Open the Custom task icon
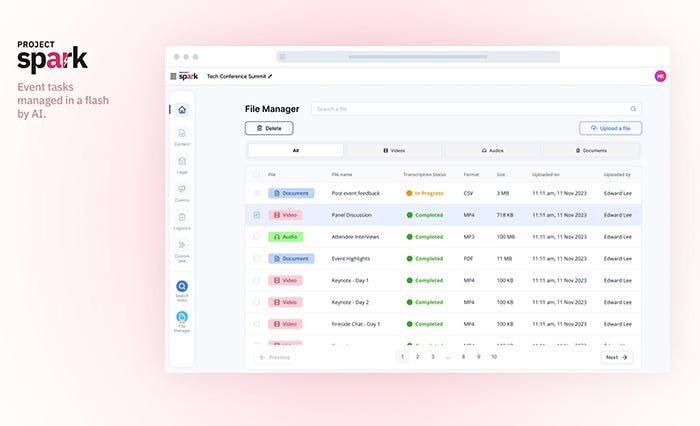 (x=182, y=245)
